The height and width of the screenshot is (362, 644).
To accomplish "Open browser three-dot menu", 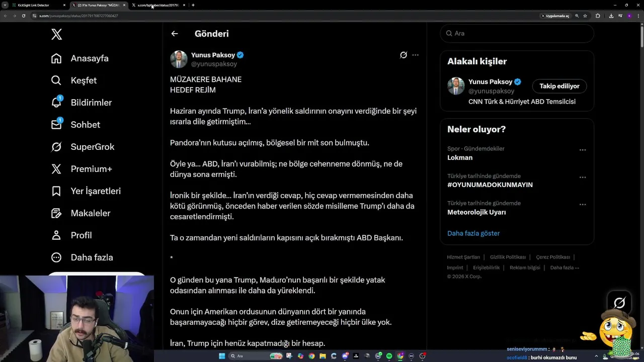I will click(638, 16).
